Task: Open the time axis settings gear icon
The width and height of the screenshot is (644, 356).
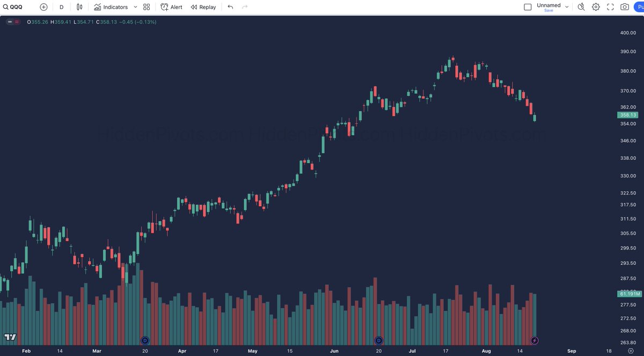Action: 630,351
